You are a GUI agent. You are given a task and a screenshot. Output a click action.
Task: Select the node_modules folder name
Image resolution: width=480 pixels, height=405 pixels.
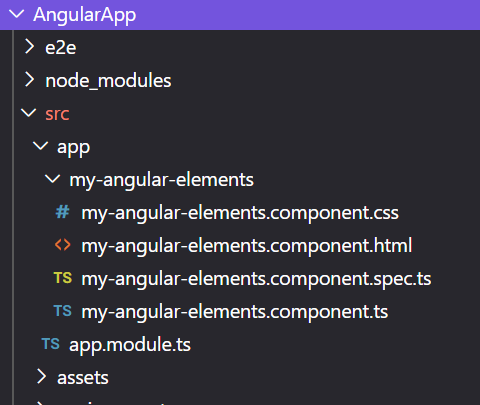point(108,81)
